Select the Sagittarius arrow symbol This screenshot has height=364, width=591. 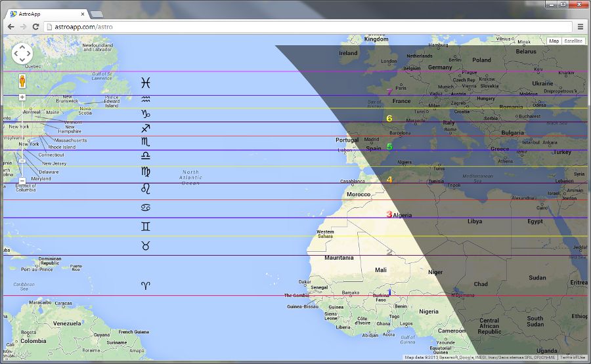[146, 128]
